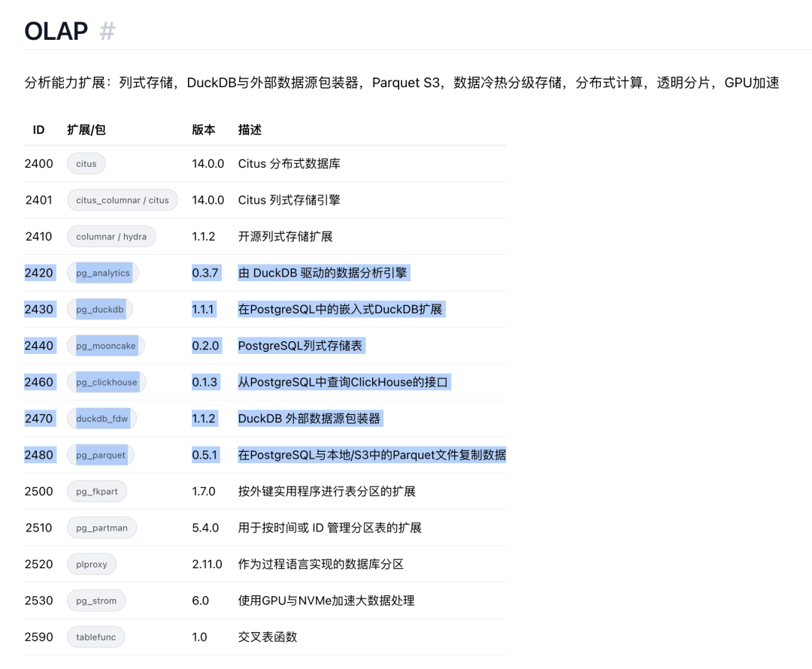812x669 pixels.
Task: Open the citus_columnar / citus badge
Action: [123, 200]
